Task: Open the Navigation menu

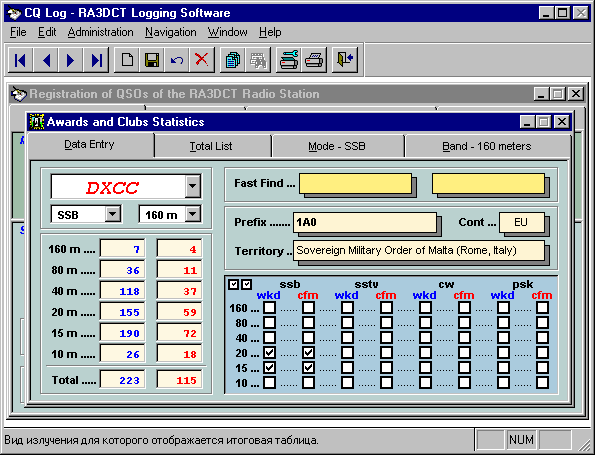Action: tap(171, 32)
